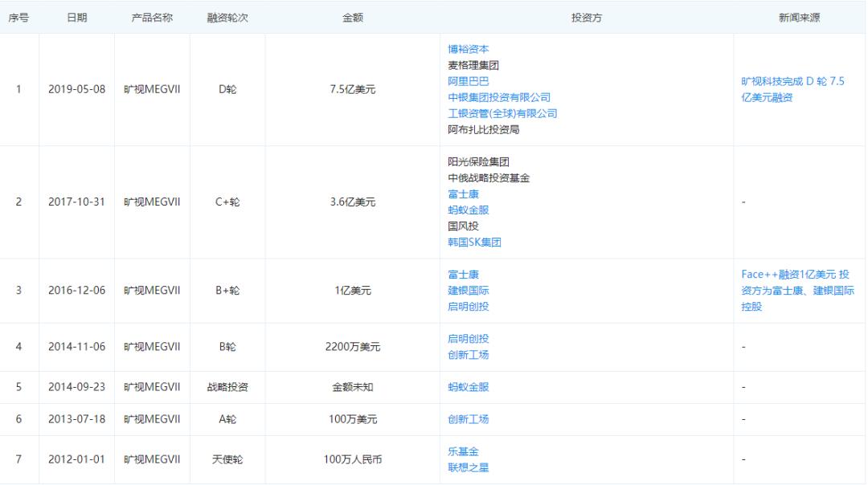Click the 产品名称 column header
Viewport: 868px width, 485px height.
tap(152, 18)
